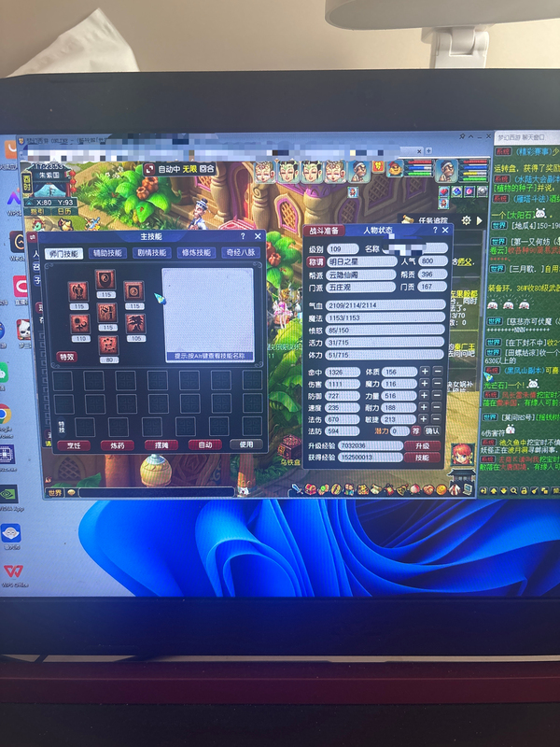560x747 pixels.
Task: Switch to the 辅助技能 tab
Action: [107, 253]
